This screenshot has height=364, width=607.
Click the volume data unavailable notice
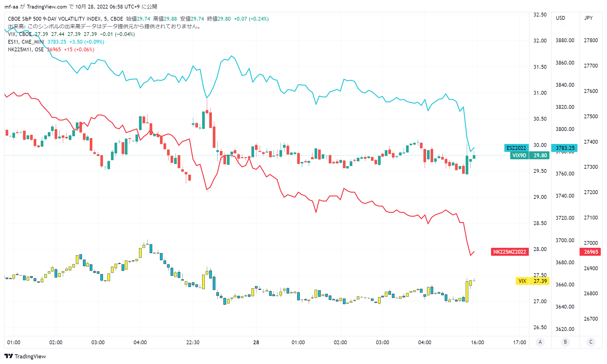tap(105, 27)
